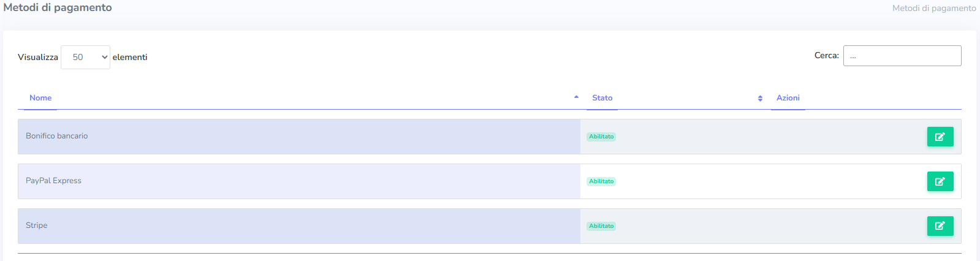Click the sort arrows in Stato column
This screenshot has height=261, width=980.
point(760,98)
